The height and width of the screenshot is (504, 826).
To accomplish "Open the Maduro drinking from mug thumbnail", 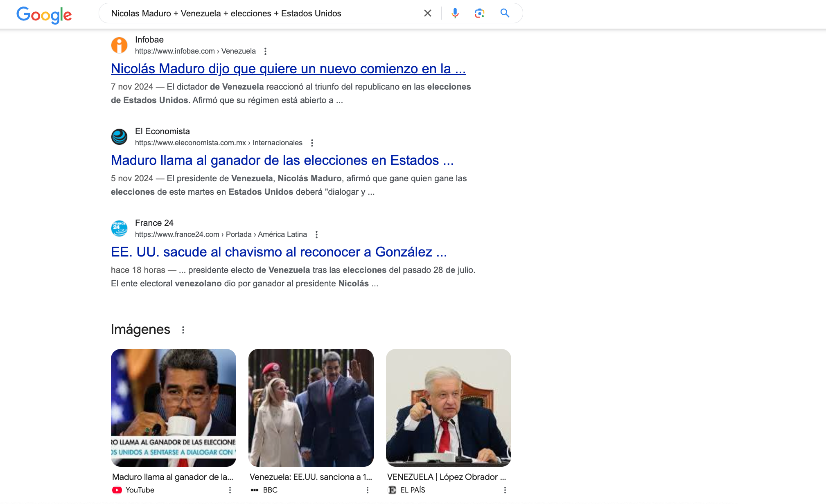I will 173,407.
